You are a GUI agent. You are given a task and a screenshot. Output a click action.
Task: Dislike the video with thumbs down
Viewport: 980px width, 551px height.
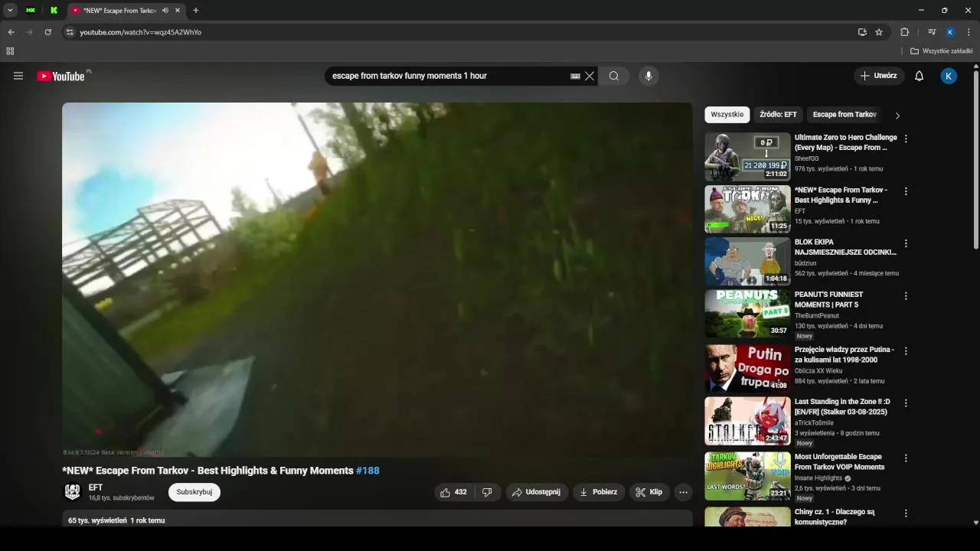click(488, 492)
